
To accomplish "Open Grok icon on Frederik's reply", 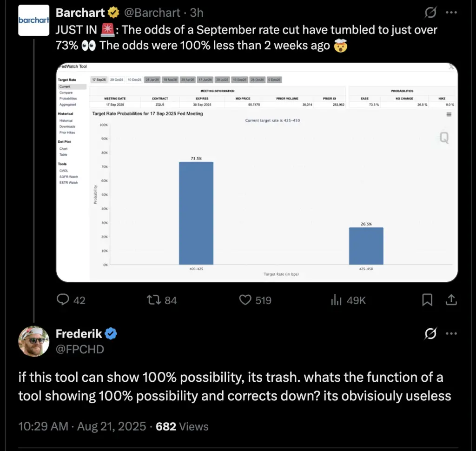I will (x=430, y=333).
